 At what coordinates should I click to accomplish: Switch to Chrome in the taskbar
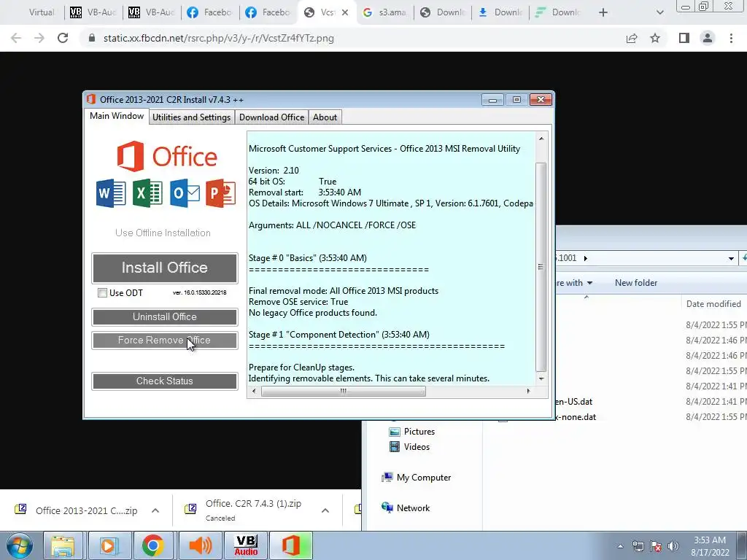[x=153, y=545]
